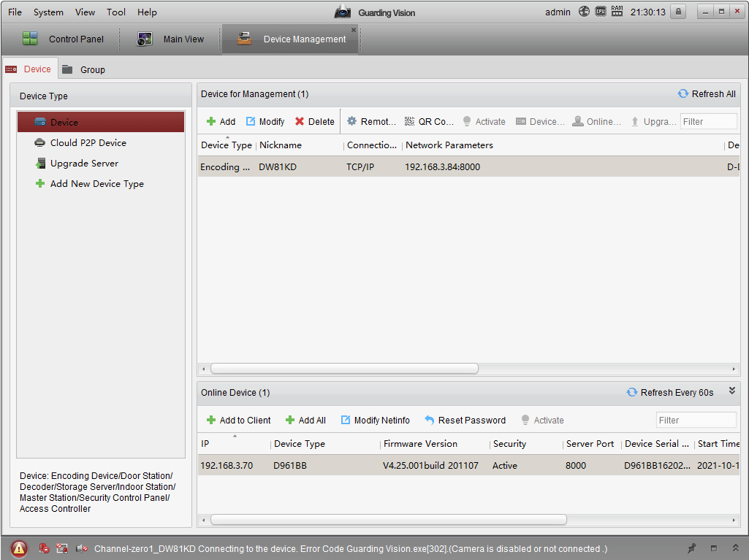Viewport: 749px width, 560px height.
Task: Open the Tool menu
Action: [x=116, y=12]
